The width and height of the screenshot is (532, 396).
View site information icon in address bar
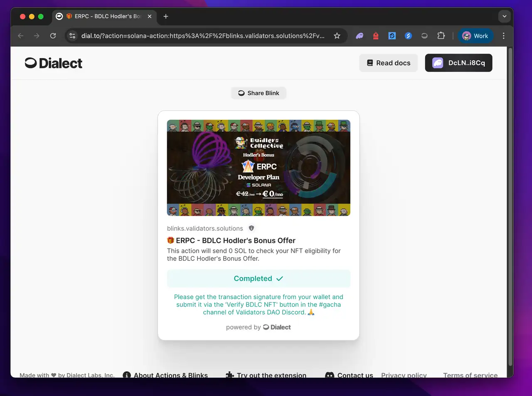coord(72,36)
